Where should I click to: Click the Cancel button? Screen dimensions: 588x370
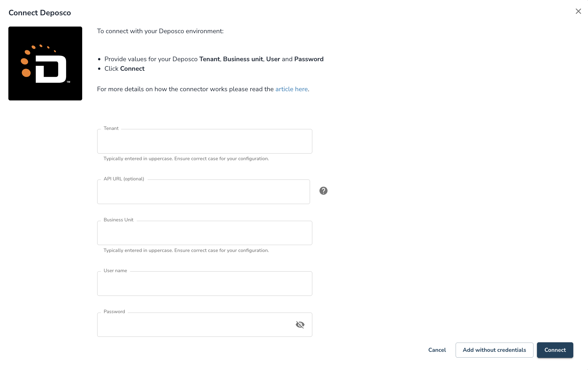click(x=437, y=350)
